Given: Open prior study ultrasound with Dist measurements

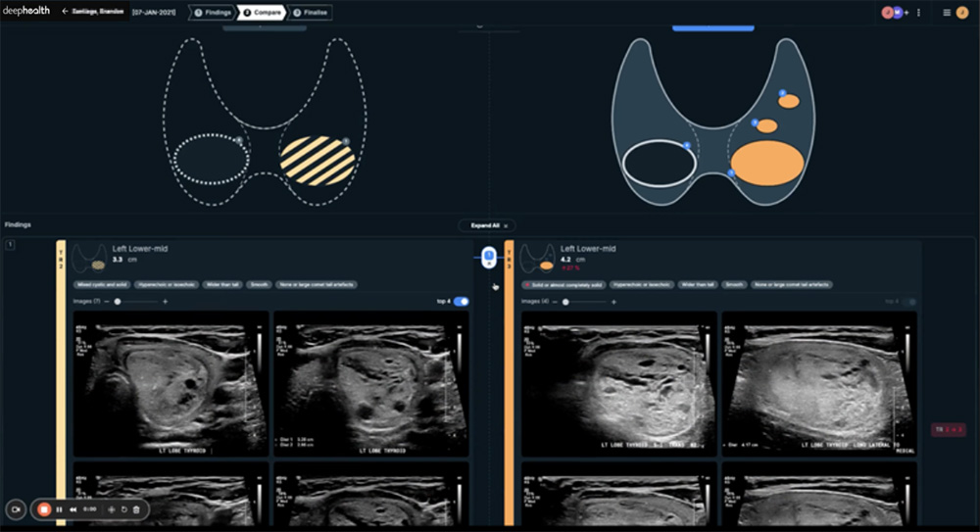Looking at the screenshot, I should 371,384.
